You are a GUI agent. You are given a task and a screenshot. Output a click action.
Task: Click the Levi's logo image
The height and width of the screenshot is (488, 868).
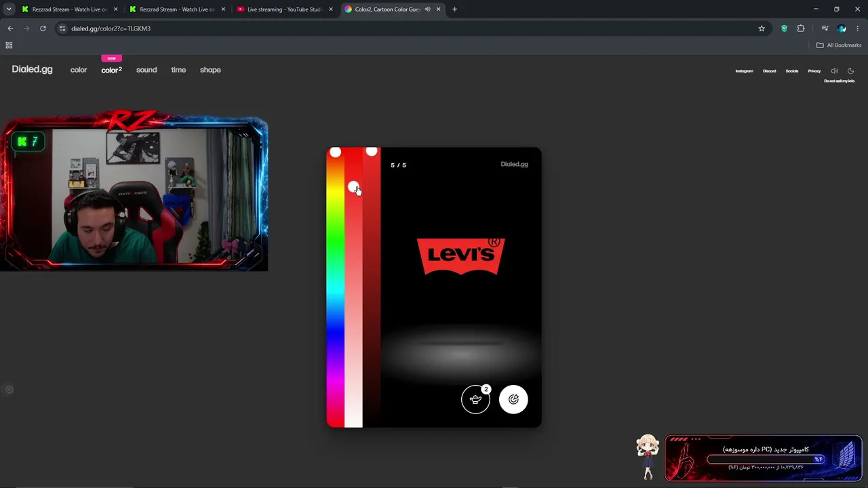click(461, 256)
